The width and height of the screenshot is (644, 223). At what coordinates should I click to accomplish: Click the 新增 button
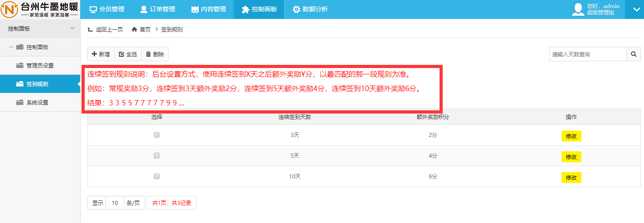tap(101, 54)
